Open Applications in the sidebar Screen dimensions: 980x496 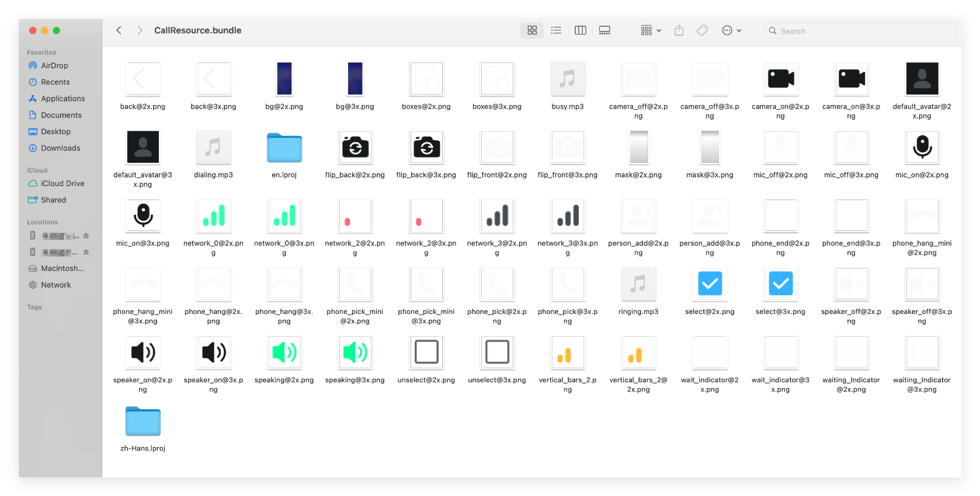click(x=62, y=99)
